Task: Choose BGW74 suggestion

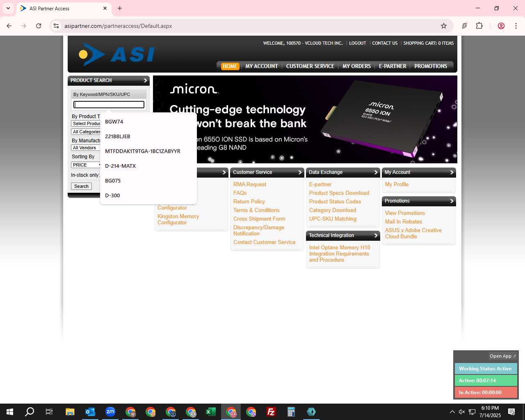Action: [x=148, y=122]
